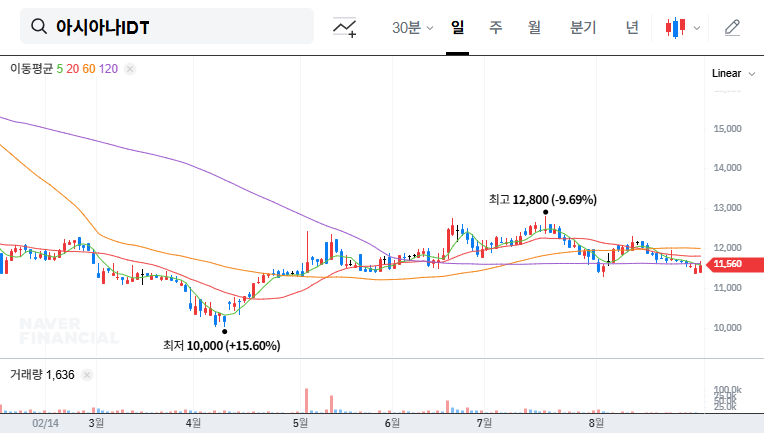Image resolution: width=764 pixels, height=433 pixels.
Task: Click the orange 60-day average number
Action: (89, 69)
